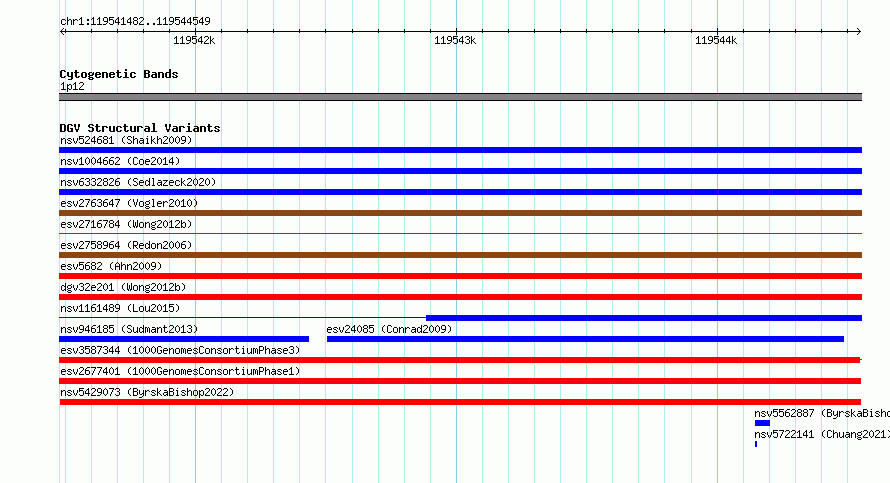Click the nsv5429073 red bar
The image size is (890, 483).
[460, 402]
